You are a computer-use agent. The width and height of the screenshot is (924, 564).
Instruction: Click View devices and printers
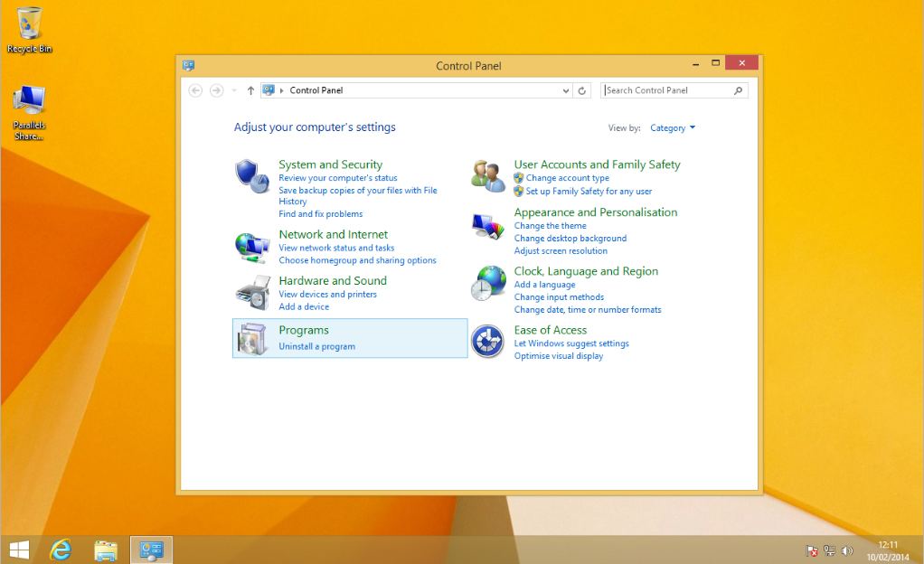point(327,294)
